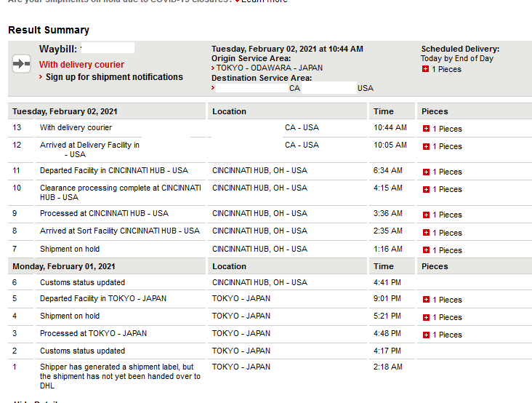The height and width of the screenshot is (403, 532).
Task: Select Monday, February 01, 2021 table header
Action: [64, 266]
